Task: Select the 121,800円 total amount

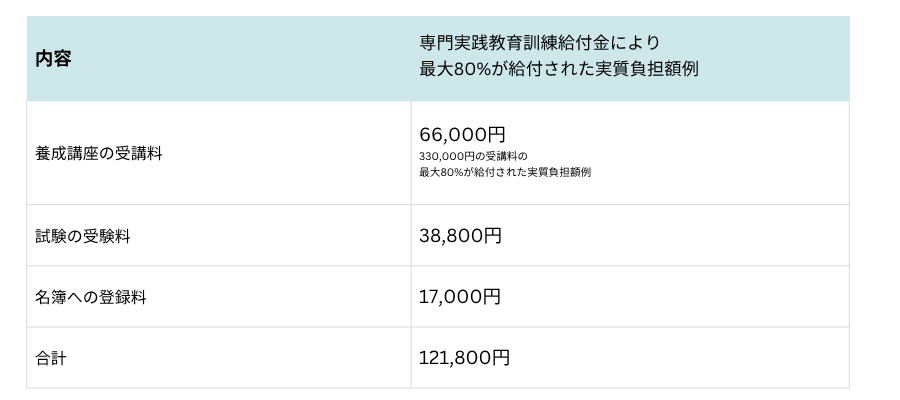Action: [x=464, y=358]
